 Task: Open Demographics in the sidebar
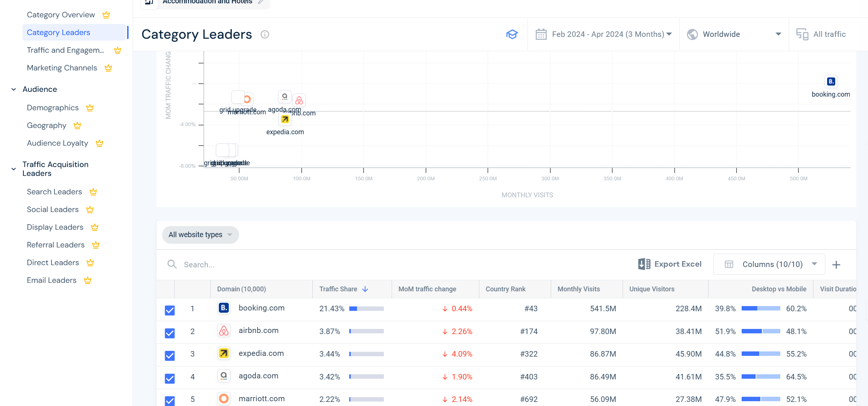coord(53,108)
